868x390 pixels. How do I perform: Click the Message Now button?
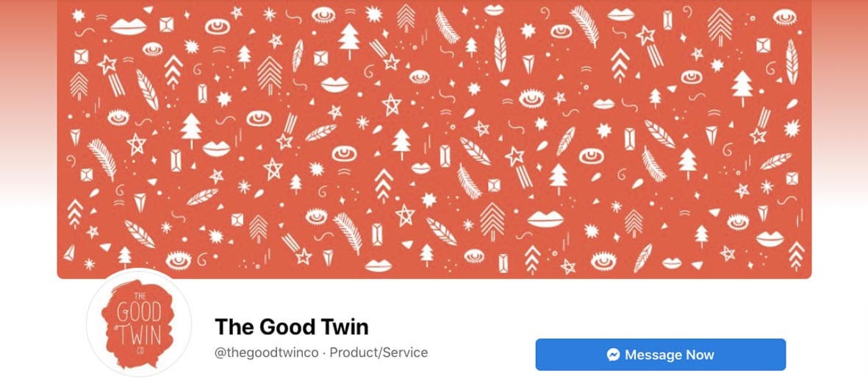click(x=661, y=355)
